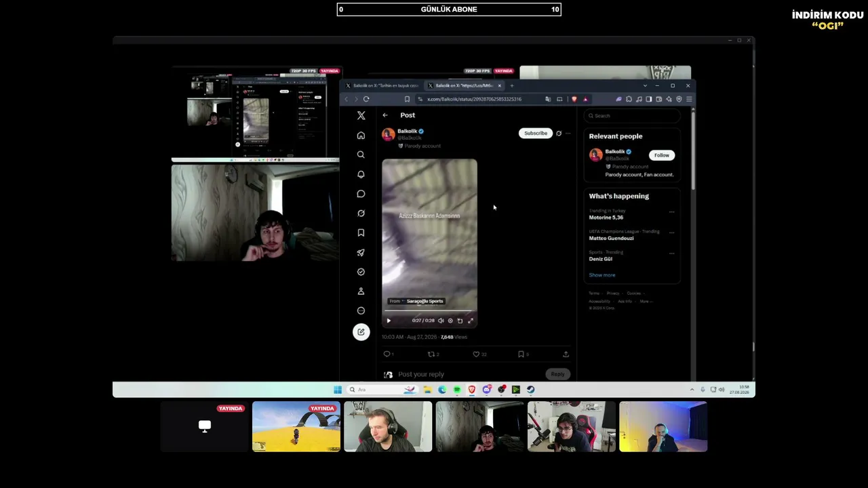The width and height of the screenshot is (868, 488).
Task: Open options for the Deniz Gül trend
Action: pyautogui.click(x=672, y=253)
